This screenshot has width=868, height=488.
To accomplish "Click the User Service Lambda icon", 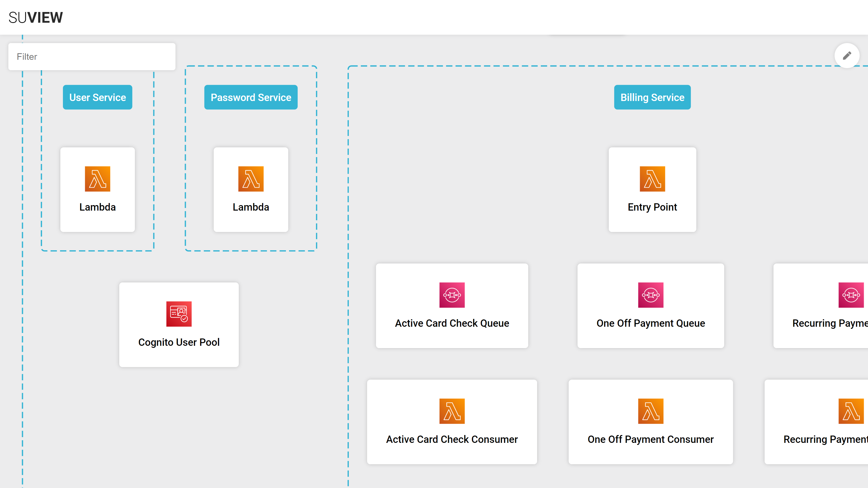I will click(97, 179).
